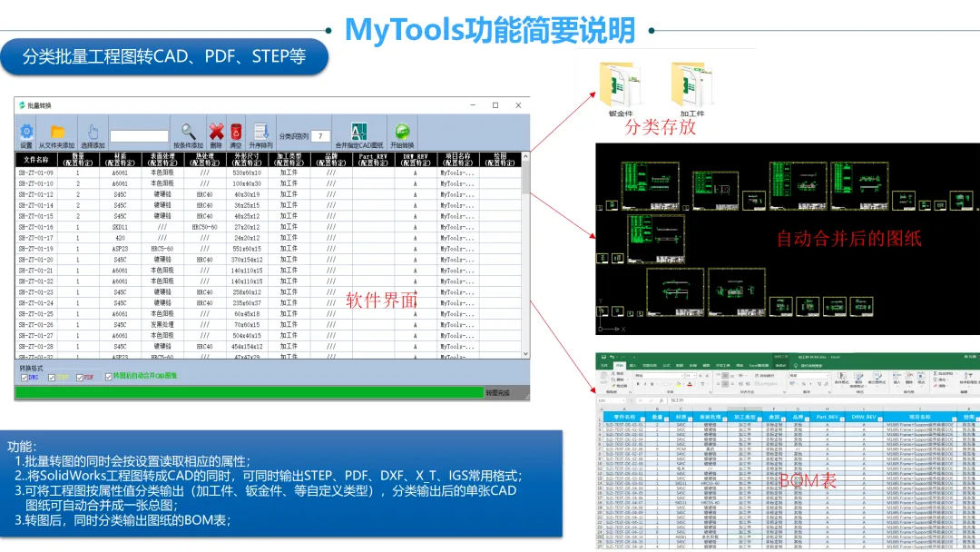The height and width of the screenshot is (552, 980).
Task: Click 外形尺寸 column header in batch table
Action: (x=246, y=160)
